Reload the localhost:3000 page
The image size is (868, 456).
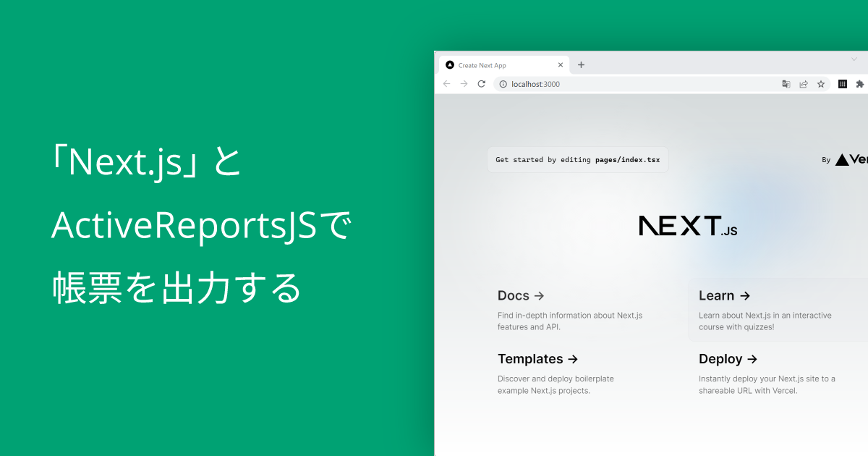pos(482,84)
